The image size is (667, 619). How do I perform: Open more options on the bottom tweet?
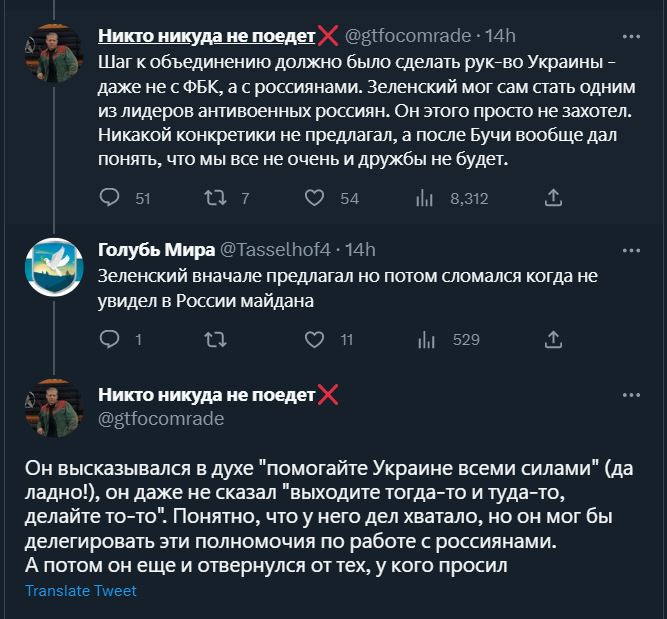(631, 395)
